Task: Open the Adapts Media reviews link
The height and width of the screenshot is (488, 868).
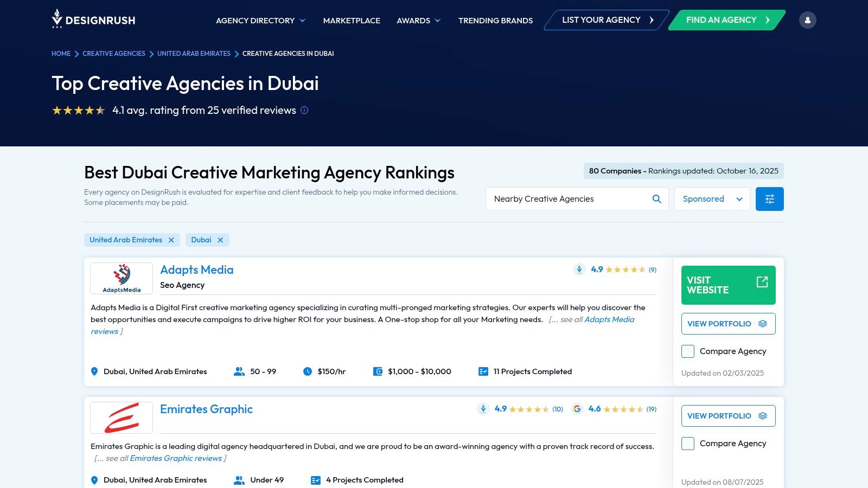Action: pyautogui.click(x=609, y=319)
